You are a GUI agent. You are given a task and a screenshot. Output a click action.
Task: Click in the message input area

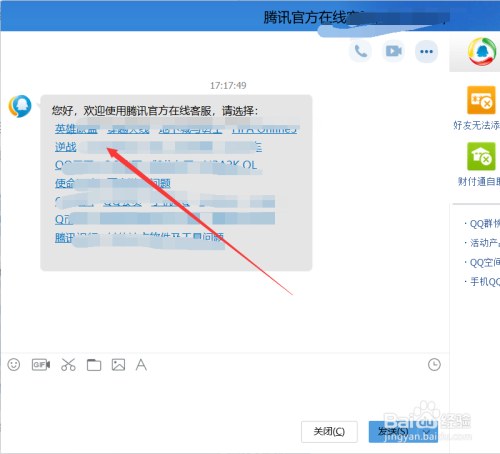[x=225, y=397]
